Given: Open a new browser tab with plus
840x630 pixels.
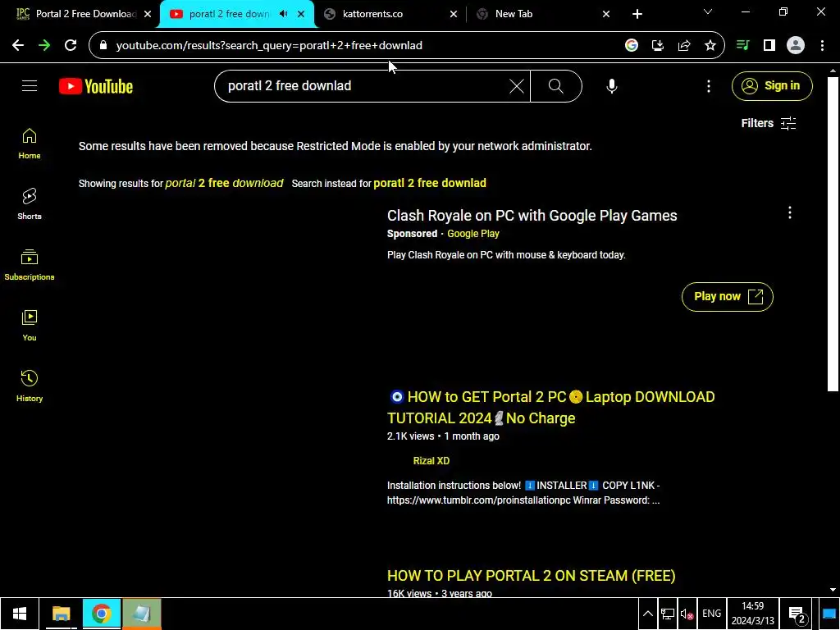Looking at the screenshot, I should point(637,14).
